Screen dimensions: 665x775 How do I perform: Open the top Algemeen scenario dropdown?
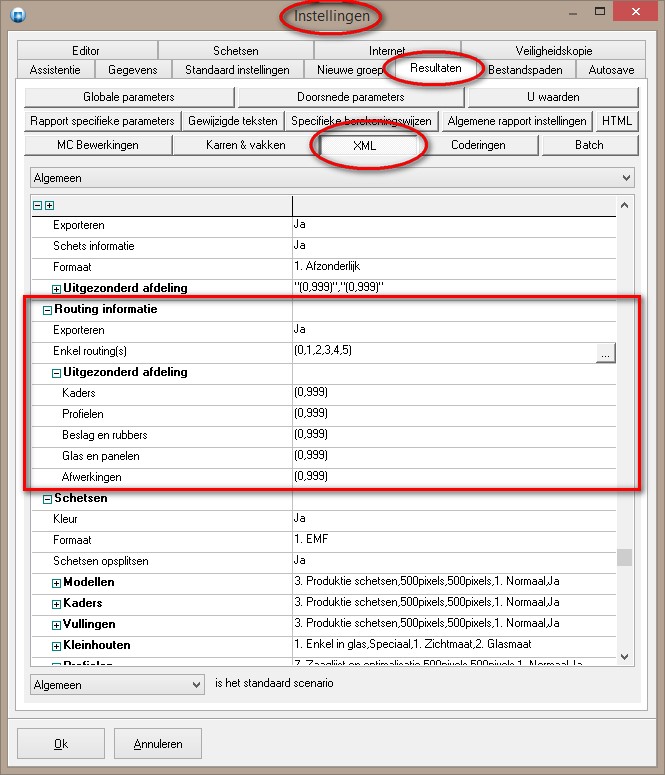[x=332, y=178]
